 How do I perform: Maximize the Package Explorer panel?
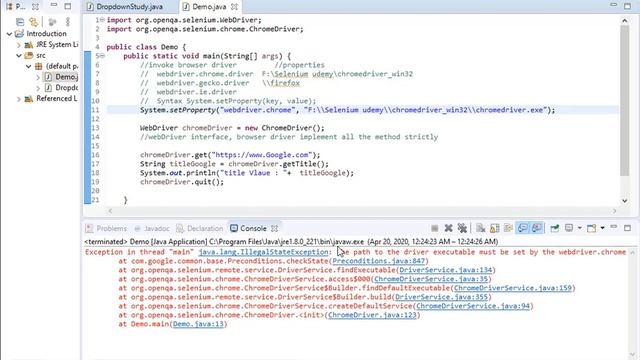(x=68, y=6)
